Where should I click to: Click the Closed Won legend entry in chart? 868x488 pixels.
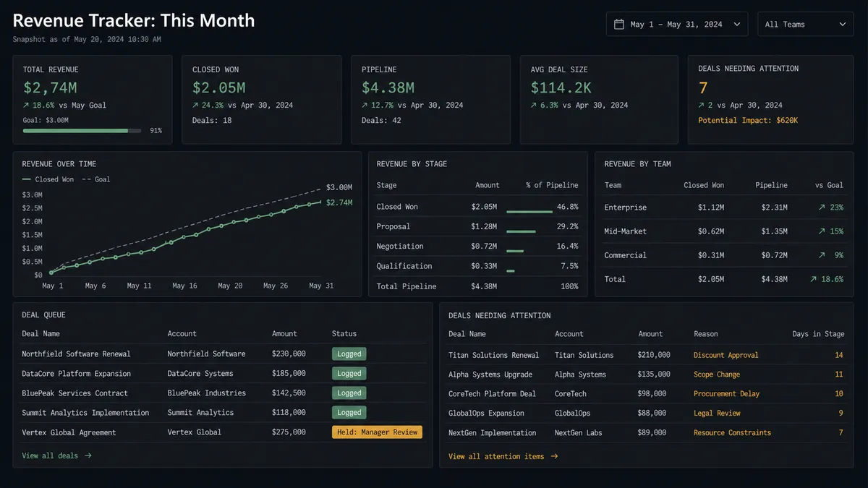pyautogui.click(x=48, y=179)
